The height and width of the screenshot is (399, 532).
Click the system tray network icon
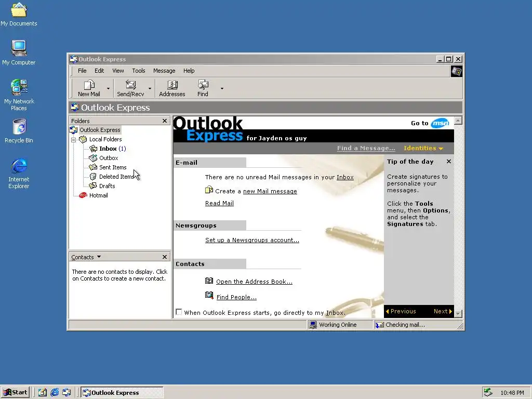click(488, 393)
